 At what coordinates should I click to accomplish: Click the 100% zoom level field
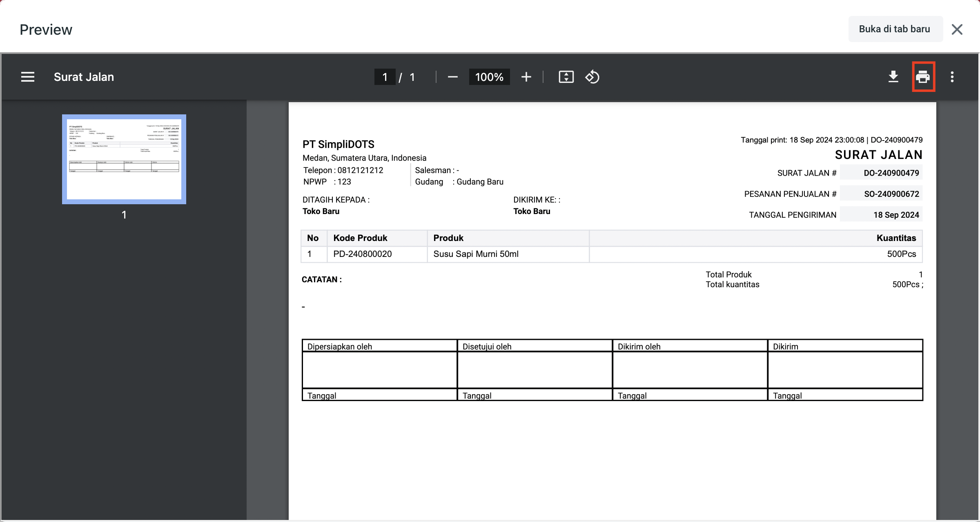(489, 77)
